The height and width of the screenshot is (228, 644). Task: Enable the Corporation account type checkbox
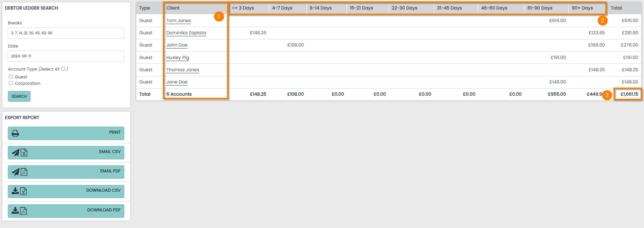11,83
